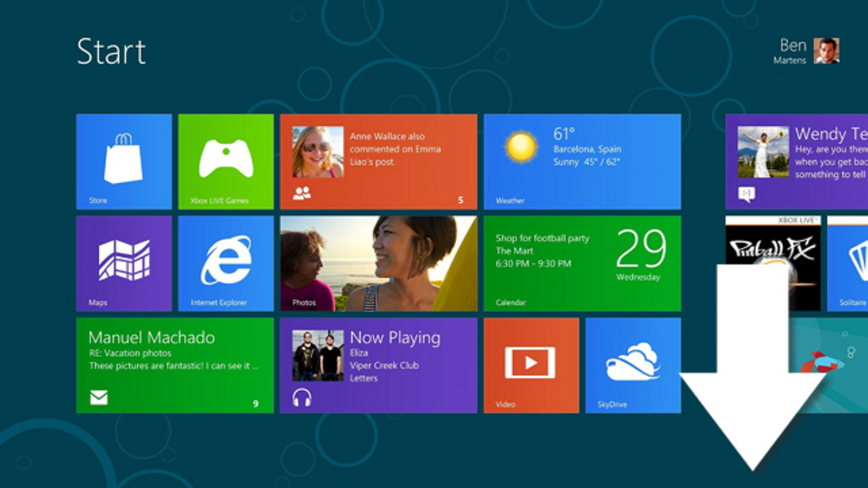Screen dimensions: 868x488
Task: Click the "Start" heading text
Action: tap(111, 52)
